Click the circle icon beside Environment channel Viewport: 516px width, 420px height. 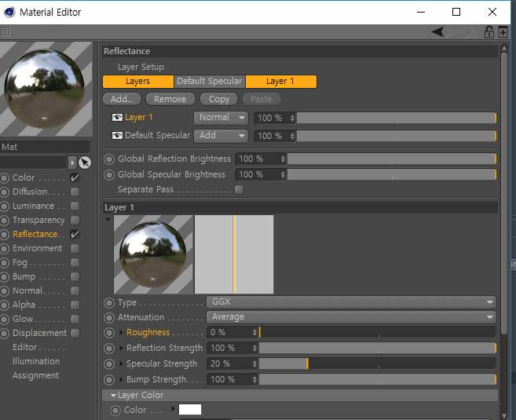pos(4,249)
